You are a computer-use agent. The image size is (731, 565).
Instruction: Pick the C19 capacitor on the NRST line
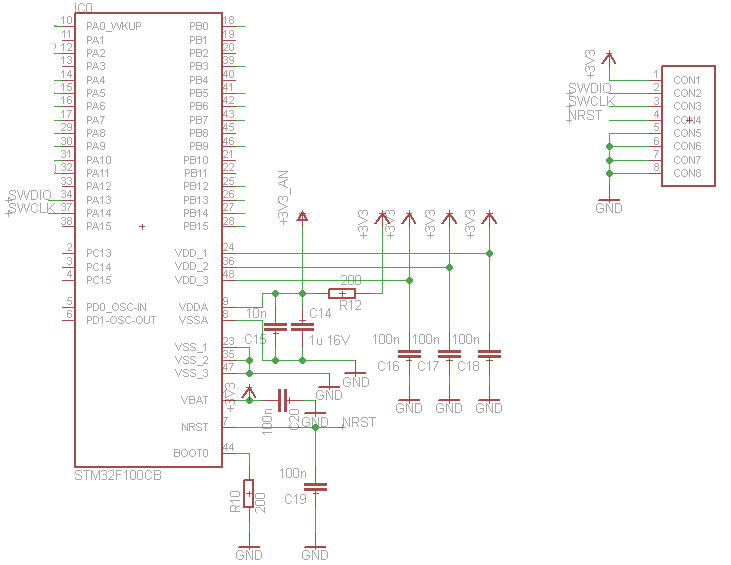(315, 487)
